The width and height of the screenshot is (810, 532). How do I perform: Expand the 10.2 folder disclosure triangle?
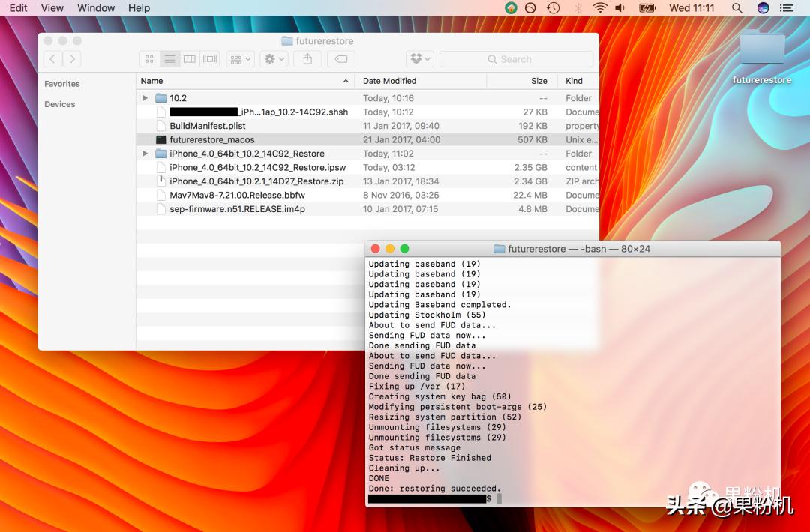tap(145, 98)
